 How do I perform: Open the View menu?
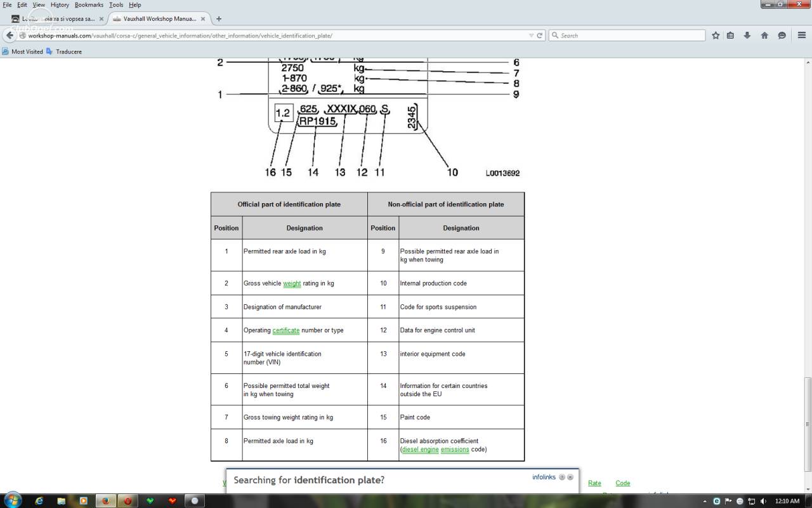(39, 4)
